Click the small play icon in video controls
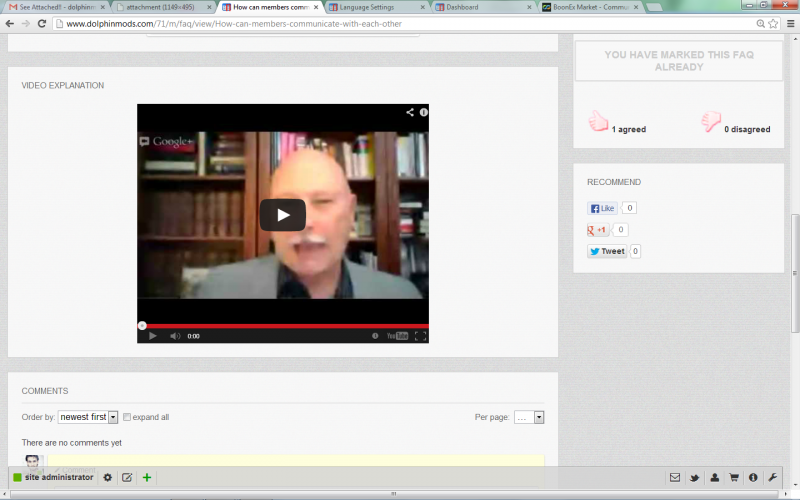Image resolution: width=800 pixels, height=500 pixels. tap(153, 336)
